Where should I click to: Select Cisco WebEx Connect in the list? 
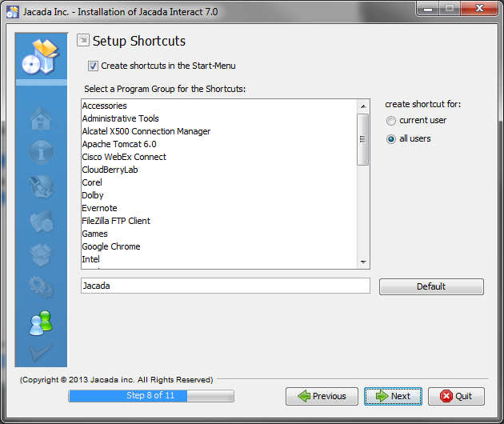point(219,157)
